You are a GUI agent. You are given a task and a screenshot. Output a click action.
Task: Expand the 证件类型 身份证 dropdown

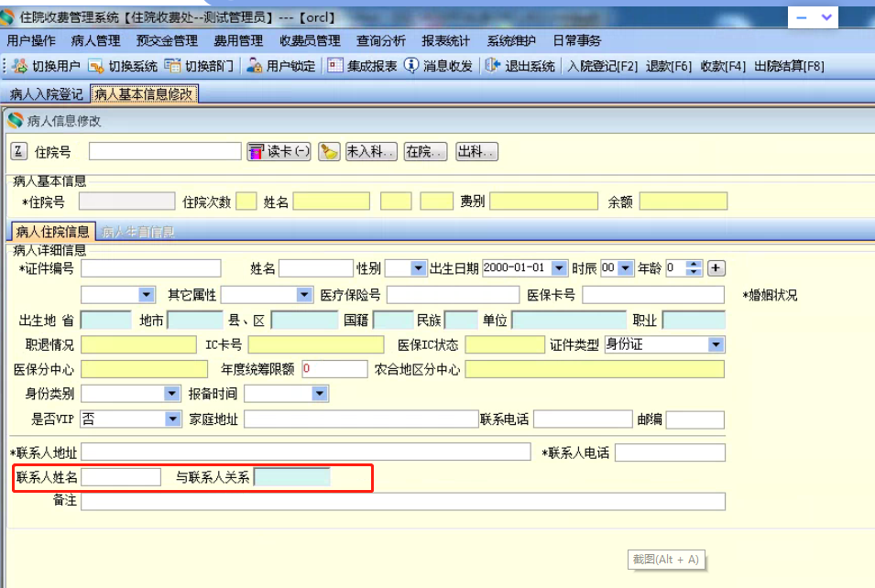point(716,344)
